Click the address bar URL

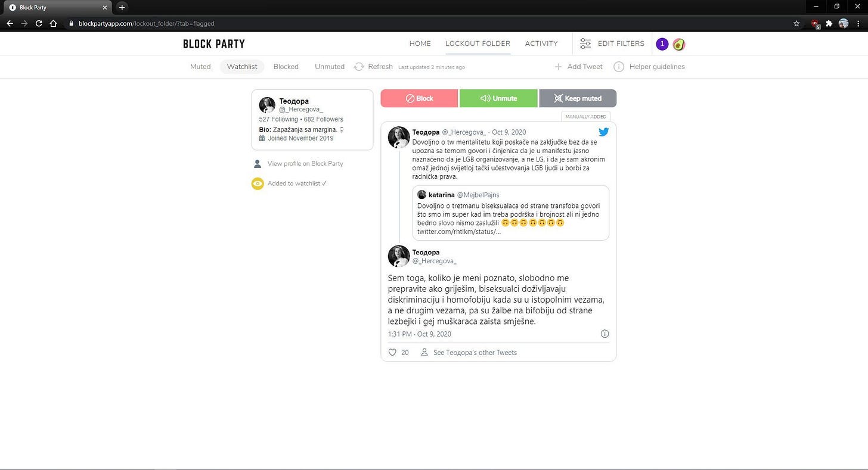click(x=146, y=23)
